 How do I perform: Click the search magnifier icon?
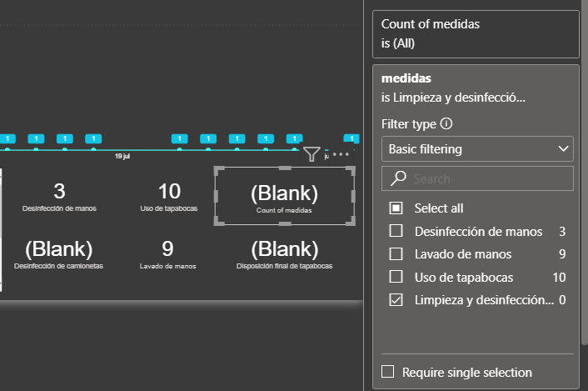(398, 178)
